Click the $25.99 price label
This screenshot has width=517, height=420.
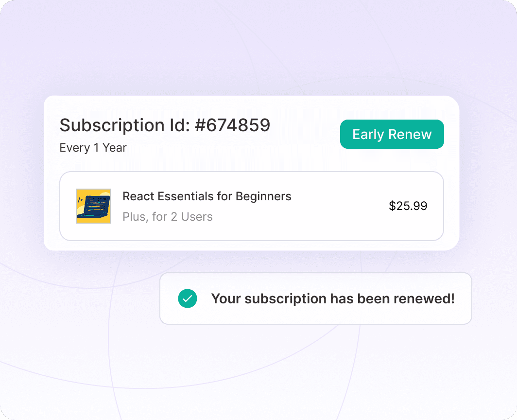(x=408, y=206)
